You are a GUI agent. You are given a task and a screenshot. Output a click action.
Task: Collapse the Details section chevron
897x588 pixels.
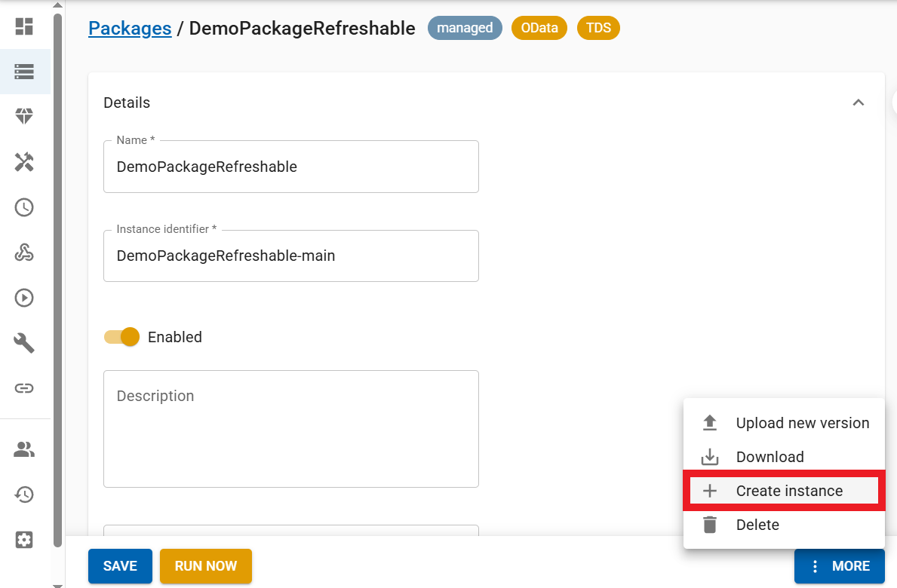click(x=858, y=103)
